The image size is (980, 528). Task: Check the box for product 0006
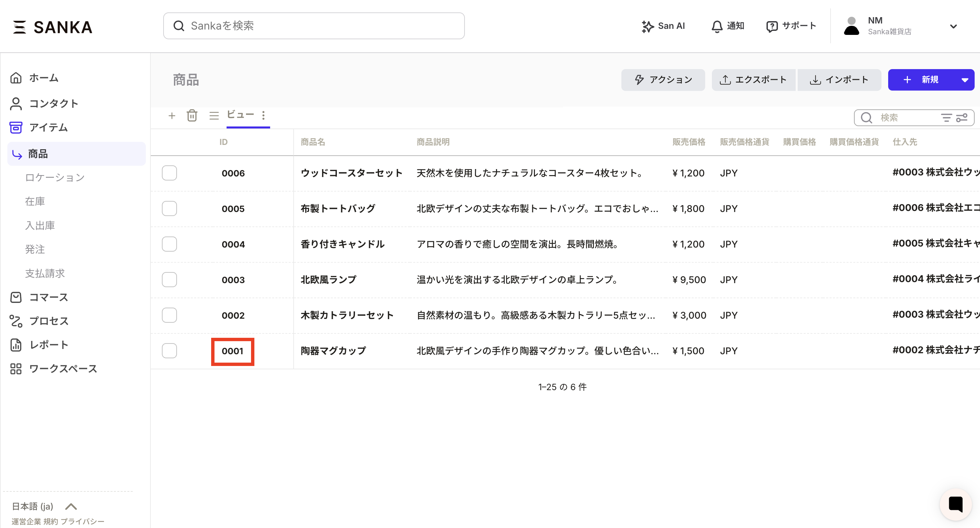[x=169, y=173]
